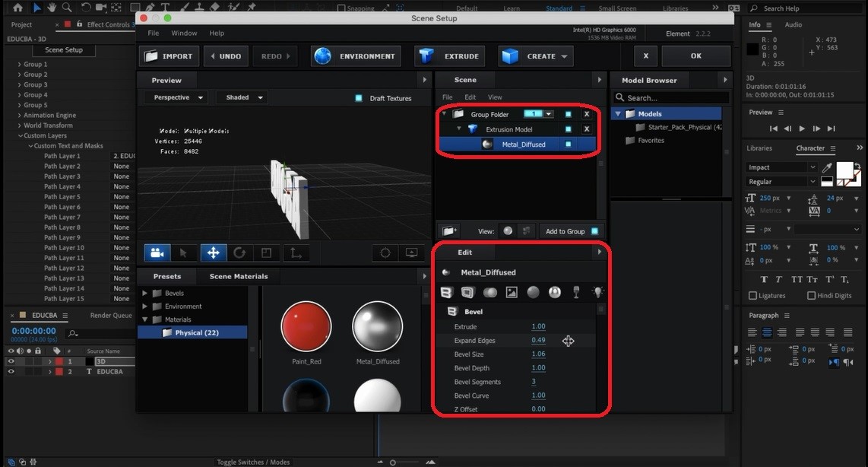
Task: Click the EXTRUDE button
Action: [x=449, y=56]
